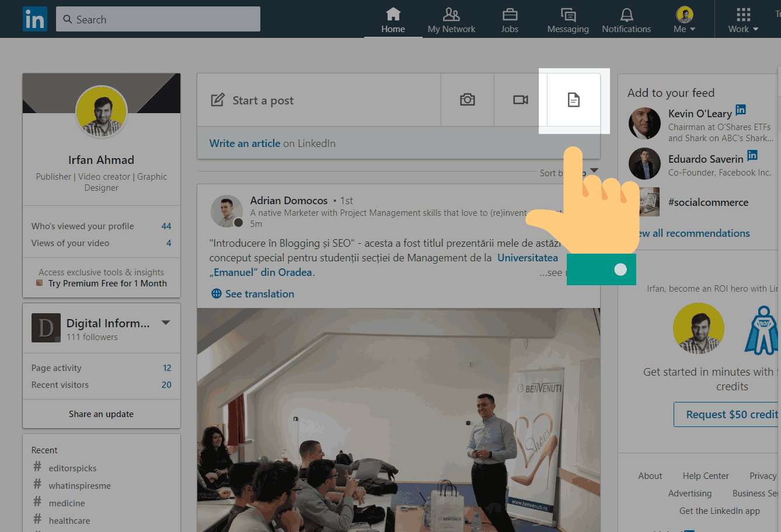Open Who's viewed your profile

[x=102, y=226]
